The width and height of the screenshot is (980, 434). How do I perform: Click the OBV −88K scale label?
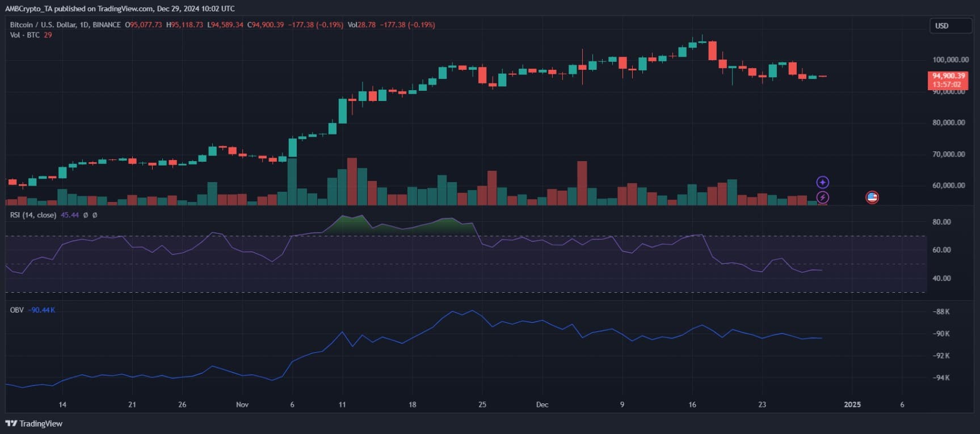tap(941, 312)
